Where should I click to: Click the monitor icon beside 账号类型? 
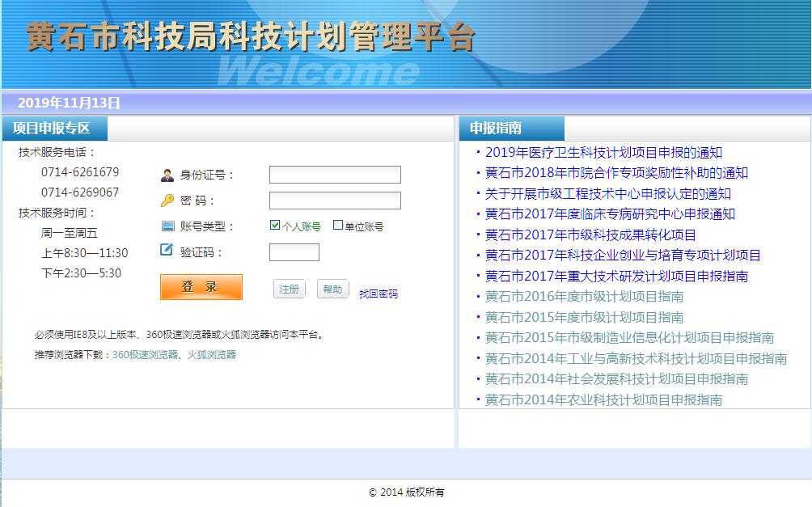coord(167,226)
